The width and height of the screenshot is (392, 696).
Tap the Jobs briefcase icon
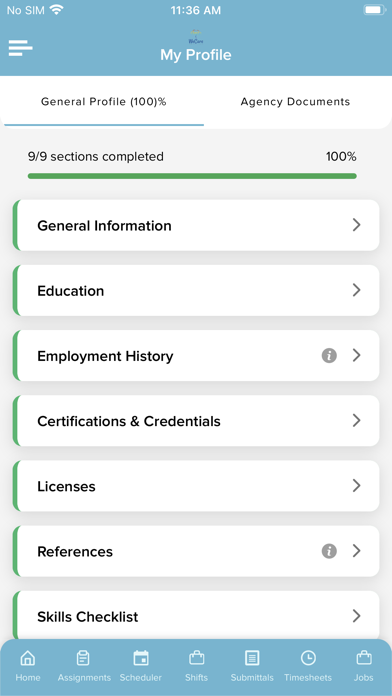[x=364, y=658]
